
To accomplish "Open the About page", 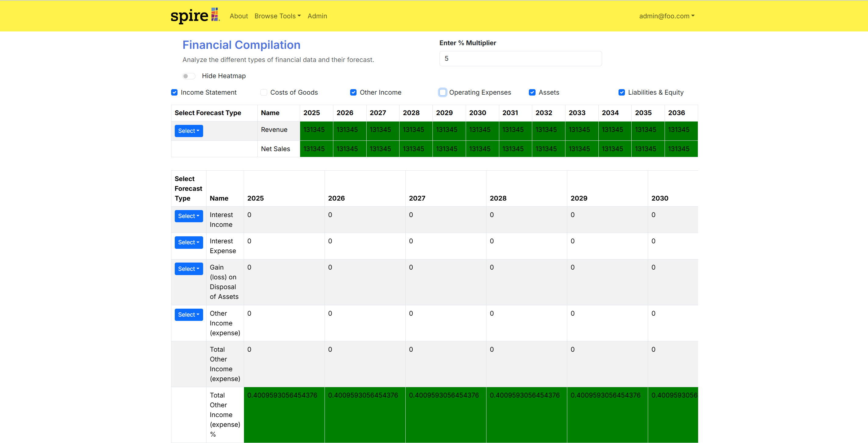I will [239, 16].
